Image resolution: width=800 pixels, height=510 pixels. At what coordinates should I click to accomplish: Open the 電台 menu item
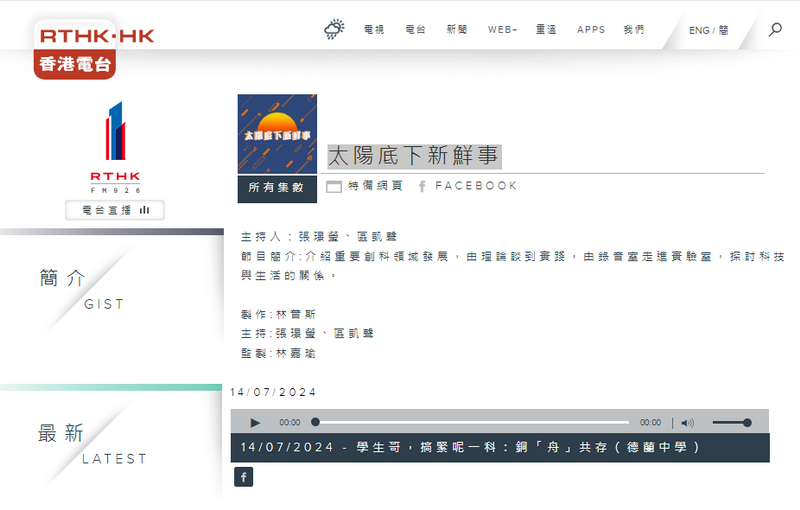[x=415, y=30]
